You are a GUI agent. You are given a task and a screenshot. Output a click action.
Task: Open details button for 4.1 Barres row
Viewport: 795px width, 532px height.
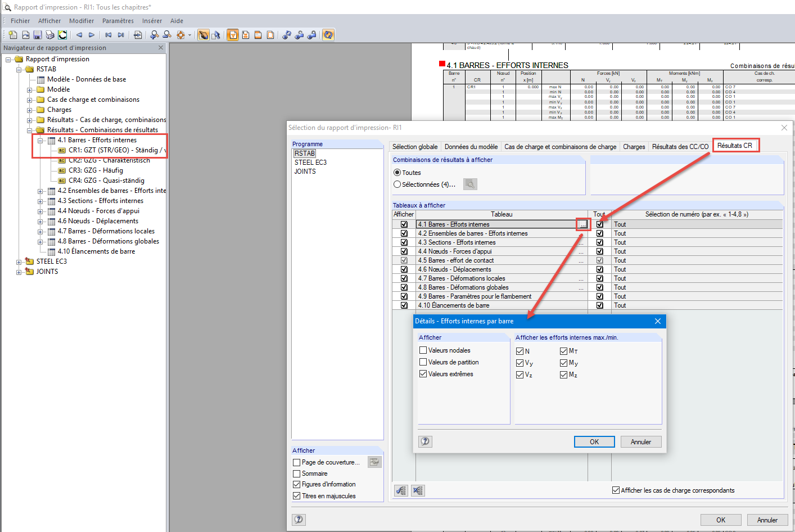point(583,224)
